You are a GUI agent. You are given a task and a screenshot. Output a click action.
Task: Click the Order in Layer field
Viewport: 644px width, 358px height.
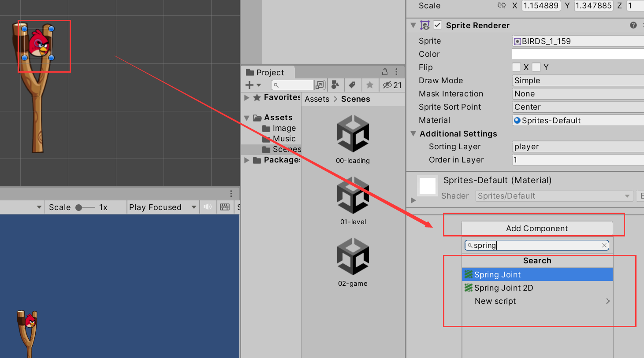click(578, 160)
